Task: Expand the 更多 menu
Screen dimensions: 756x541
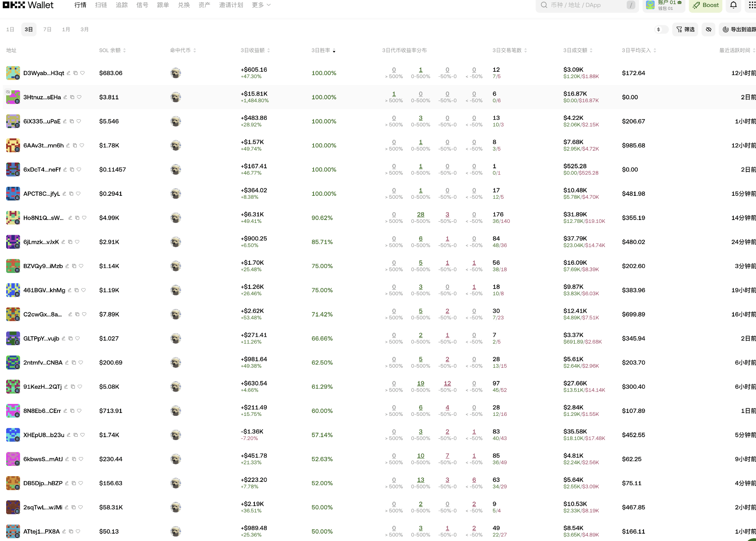Action: 261,5
